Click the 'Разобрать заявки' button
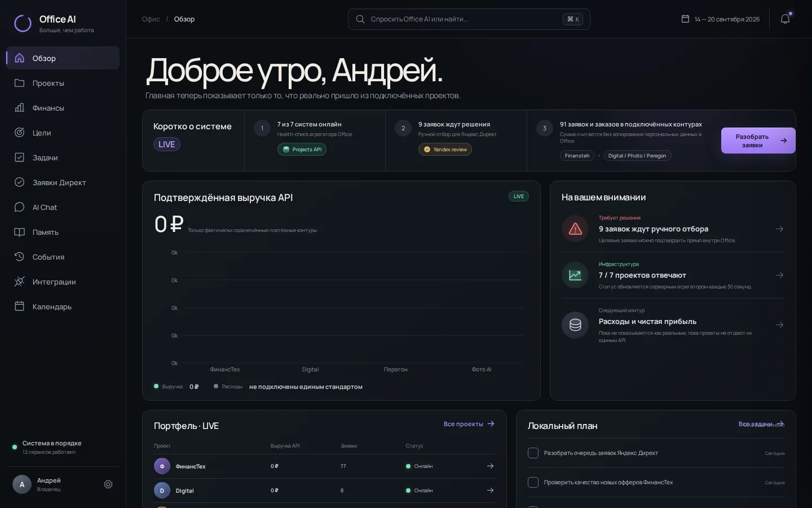 click(x=758, y=141)
